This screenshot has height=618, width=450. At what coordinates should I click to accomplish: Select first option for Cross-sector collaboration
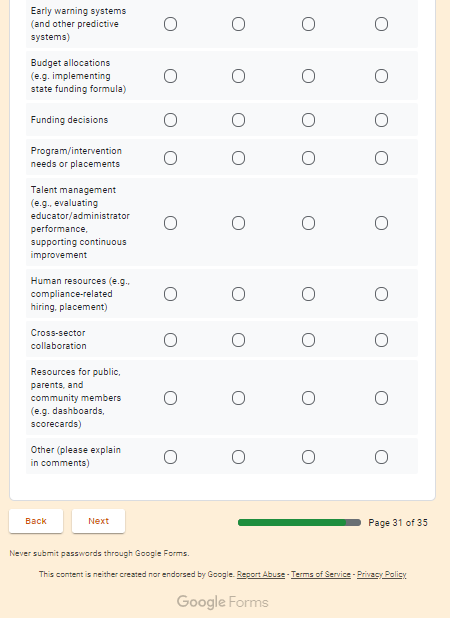click(x=170, y=340)
